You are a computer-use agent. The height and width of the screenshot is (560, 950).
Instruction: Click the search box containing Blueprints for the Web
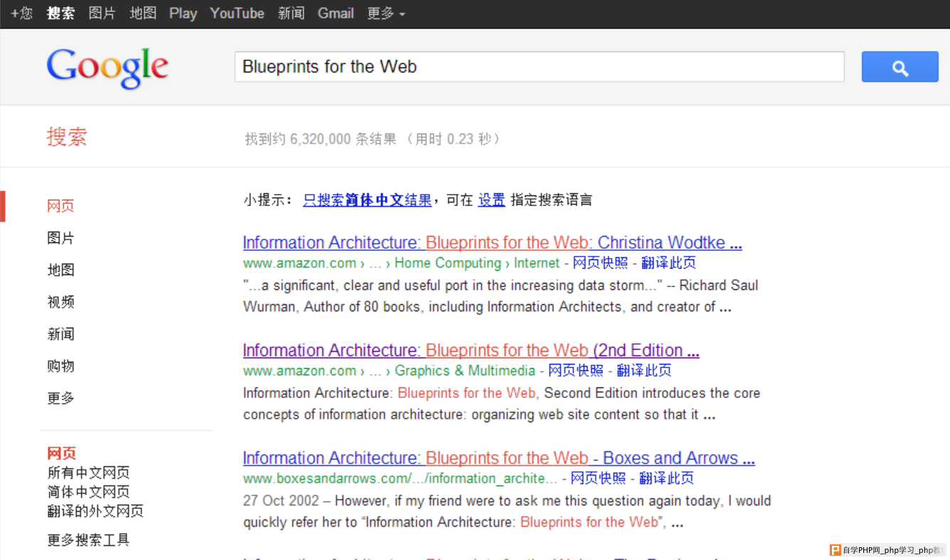tap(540, 67)
